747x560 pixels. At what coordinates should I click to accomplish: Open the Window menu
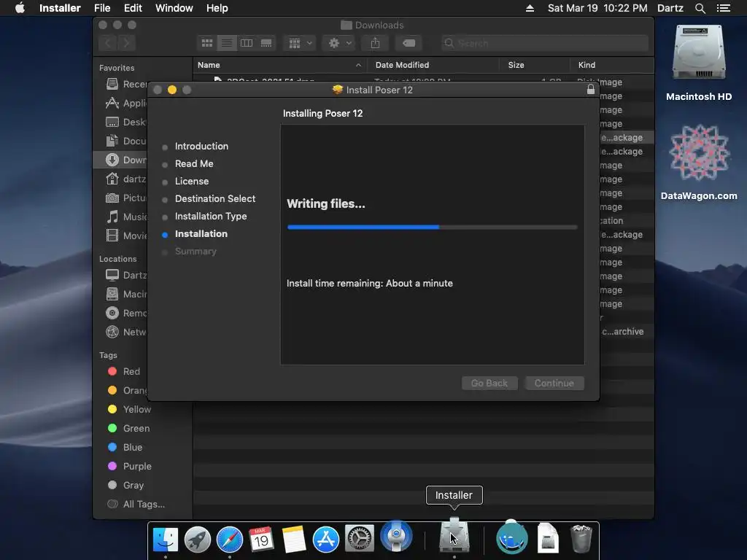pyautogui.click(x=174, y=8)
